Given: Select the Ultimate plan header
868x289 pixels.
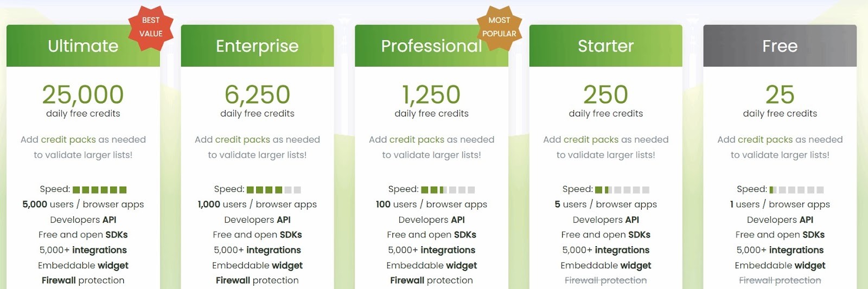Looking at the screenshot, I should [x=83, y=46].
